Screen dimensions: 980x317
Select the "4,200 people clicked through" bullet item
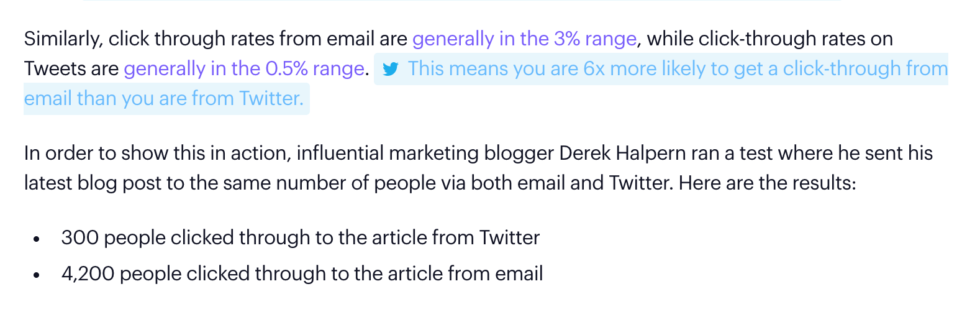coord(302,273)
